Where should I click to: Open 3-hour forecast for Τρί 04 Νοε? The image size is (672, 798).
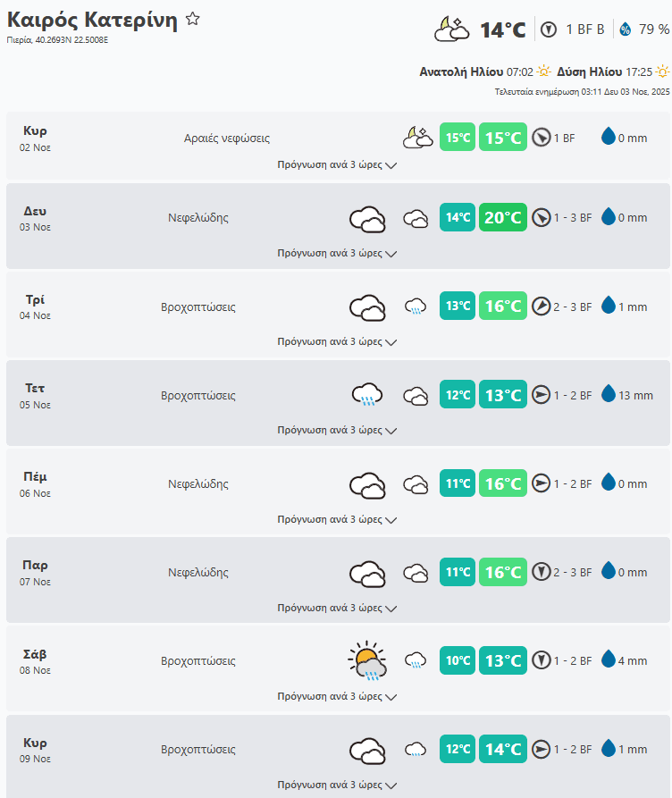pyautogui.click(x=337, y=341)
